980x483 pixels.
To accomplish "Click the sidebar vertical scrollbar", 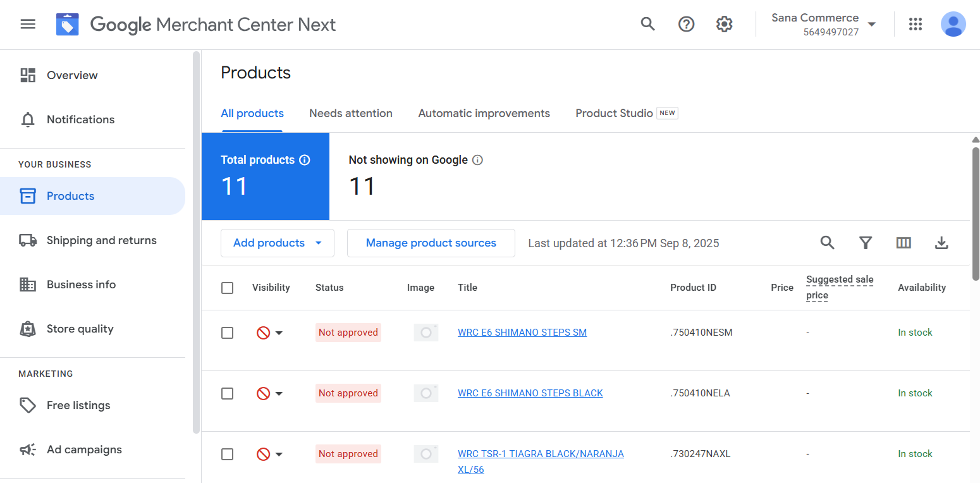I will coord(196,242).
